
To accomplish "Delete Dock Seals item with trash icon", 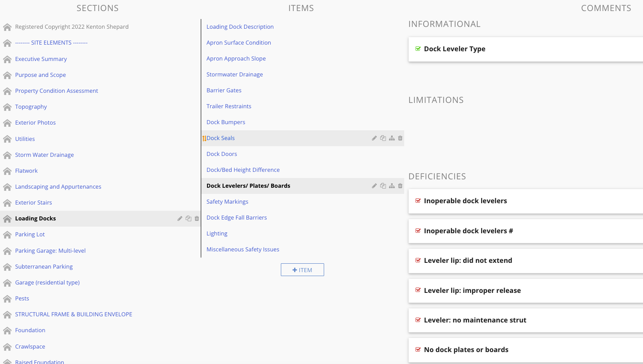I will point(400,138).
